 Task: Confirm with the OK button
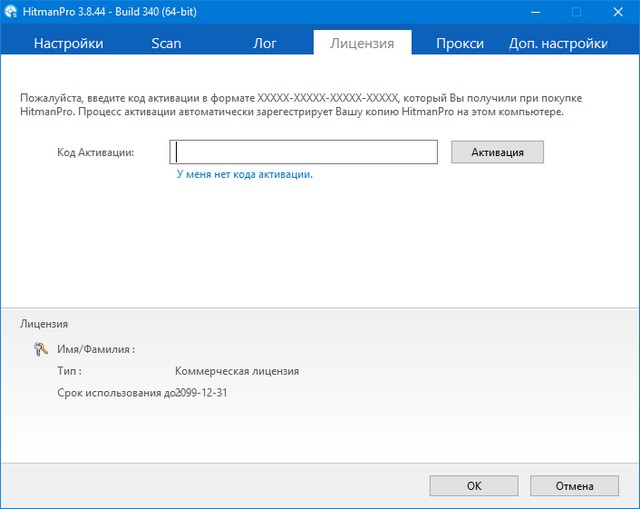click(474, 485)
